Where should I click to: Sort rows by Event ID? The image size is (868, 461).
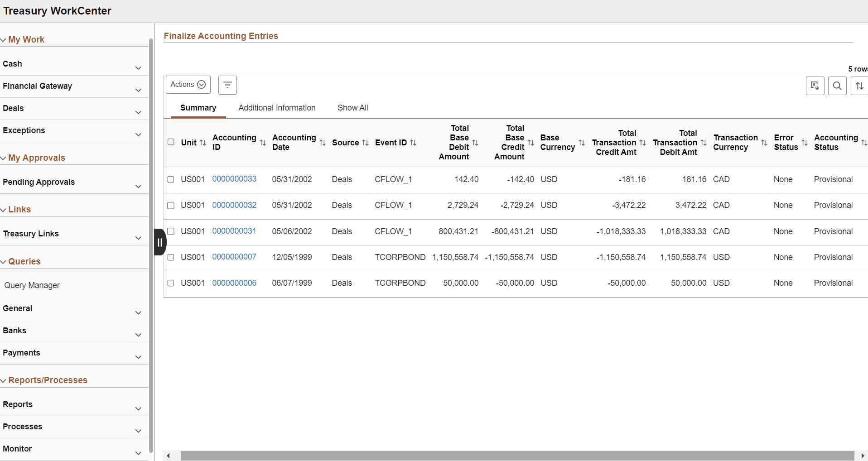point(414,143)
